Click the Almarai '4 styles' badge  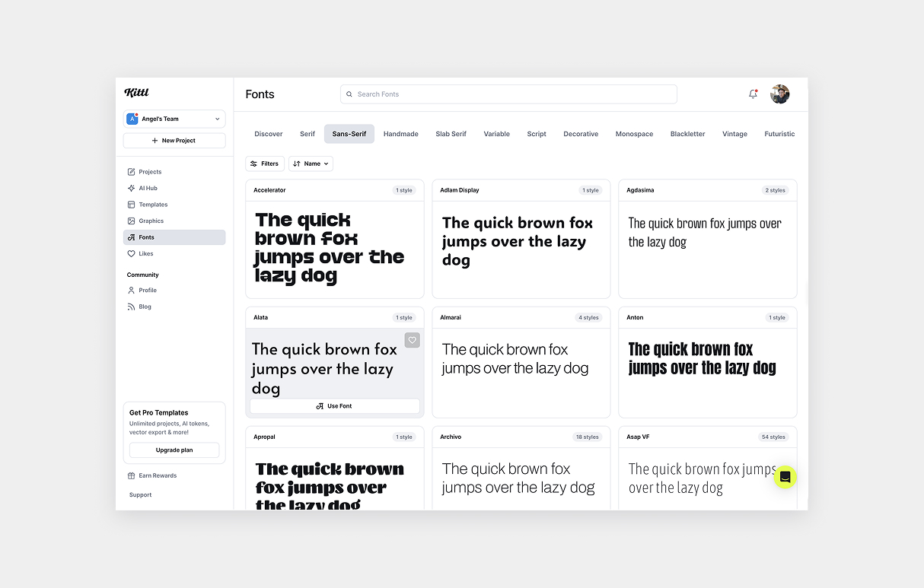coord(588,317)
